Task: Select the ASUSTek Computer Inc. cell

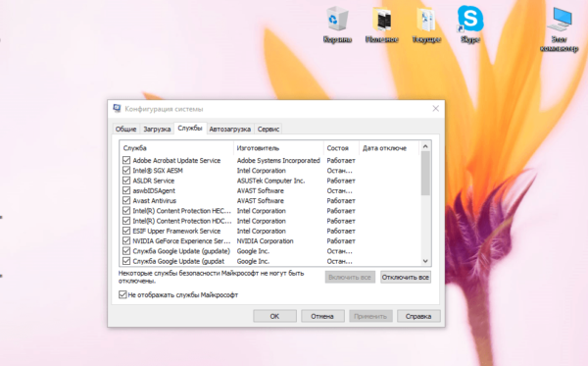Action: pos(270,181)
